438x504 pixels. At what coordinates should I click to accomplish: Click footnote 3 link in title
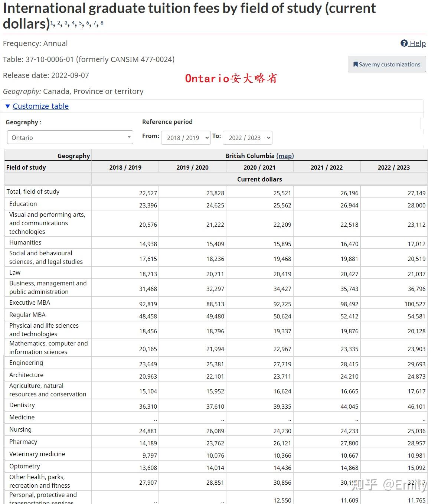66,23
